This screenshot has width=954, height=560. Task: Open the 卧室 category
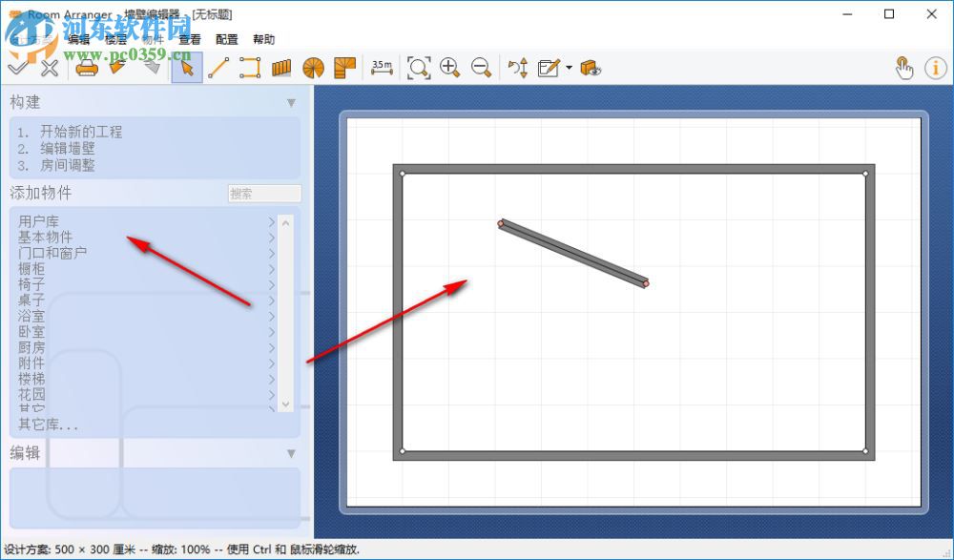coord(146,332)
